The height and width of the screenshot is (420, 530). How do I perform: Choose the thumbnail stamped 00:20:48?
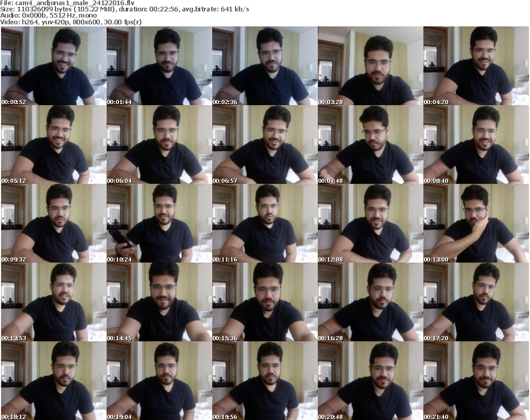[371, 381]
